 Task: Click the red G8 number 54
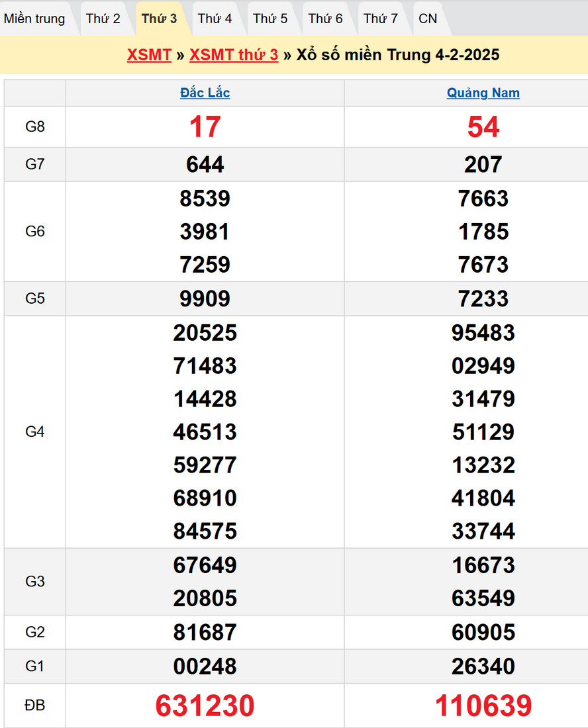(483, 127)
